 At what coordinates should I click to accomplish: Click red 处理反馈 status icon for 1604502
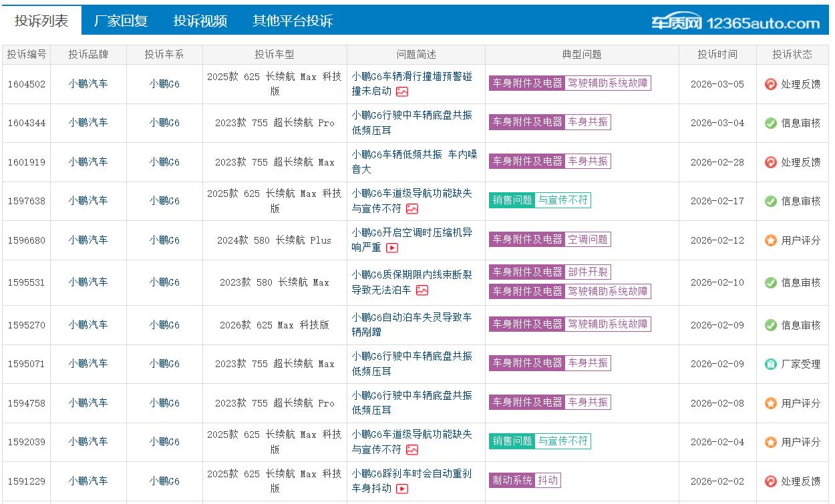[x=771, y=84]
